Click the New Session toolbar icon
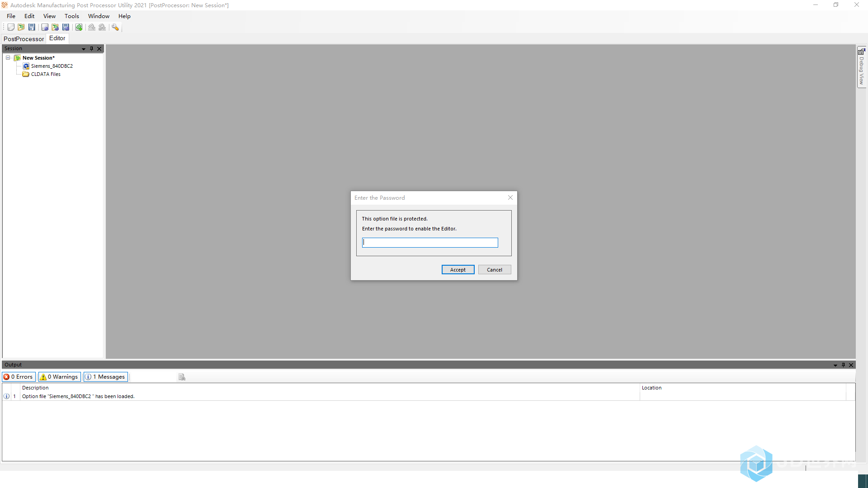Image resolution: width=868 pixels, height=488 pixels. 11,28
